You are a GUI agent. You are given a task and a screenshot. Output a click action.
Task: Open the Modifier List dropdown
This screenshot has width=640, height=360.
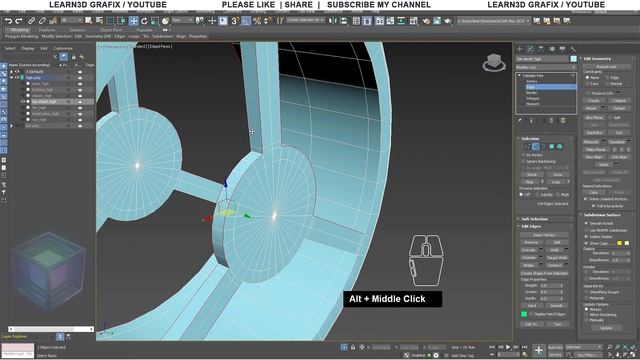(546, 67)
